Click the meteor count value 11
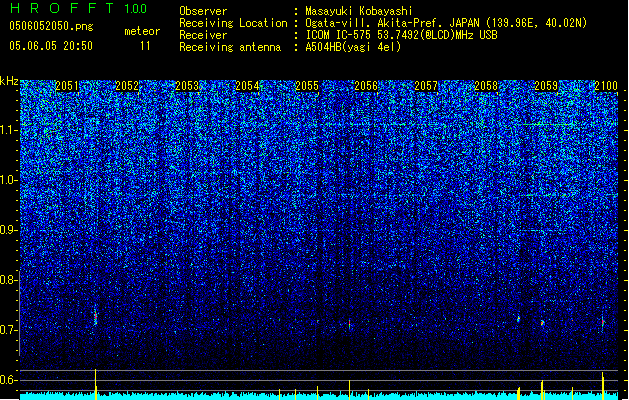This screenshot has width=629, height=400. click(x=145, y=46)
